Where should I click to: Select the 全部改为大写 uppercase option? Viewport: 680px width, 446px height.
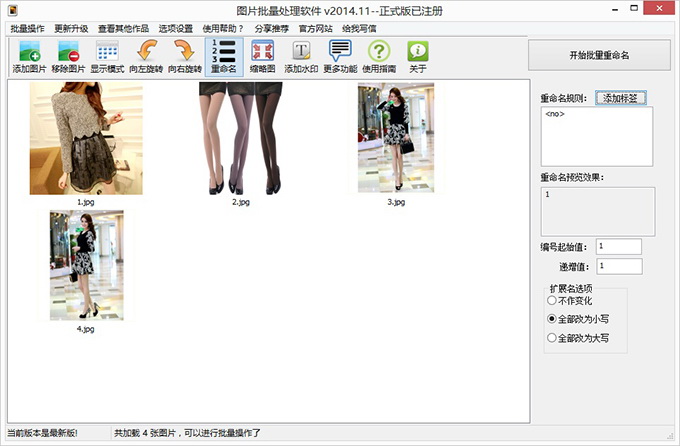551,338
